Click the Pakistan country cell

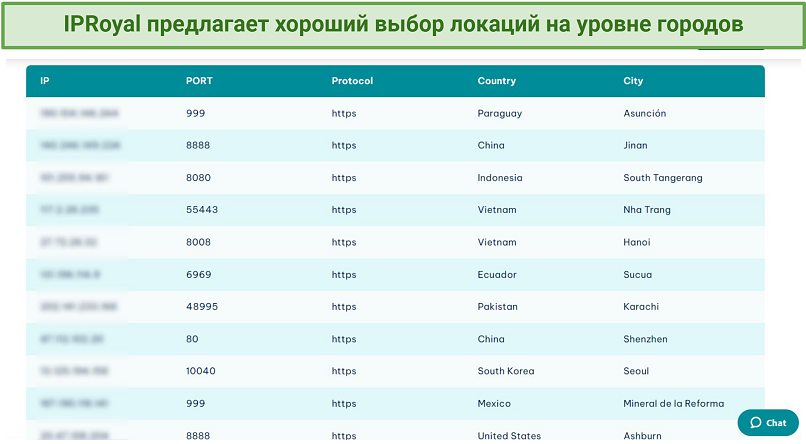click(x=497, y=306)
